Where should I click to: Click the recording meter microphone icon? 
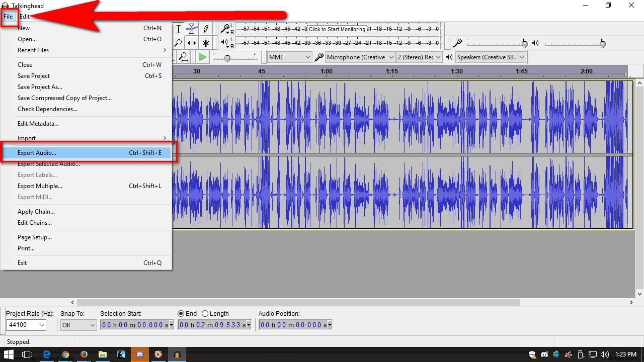(x=225, y=29)
